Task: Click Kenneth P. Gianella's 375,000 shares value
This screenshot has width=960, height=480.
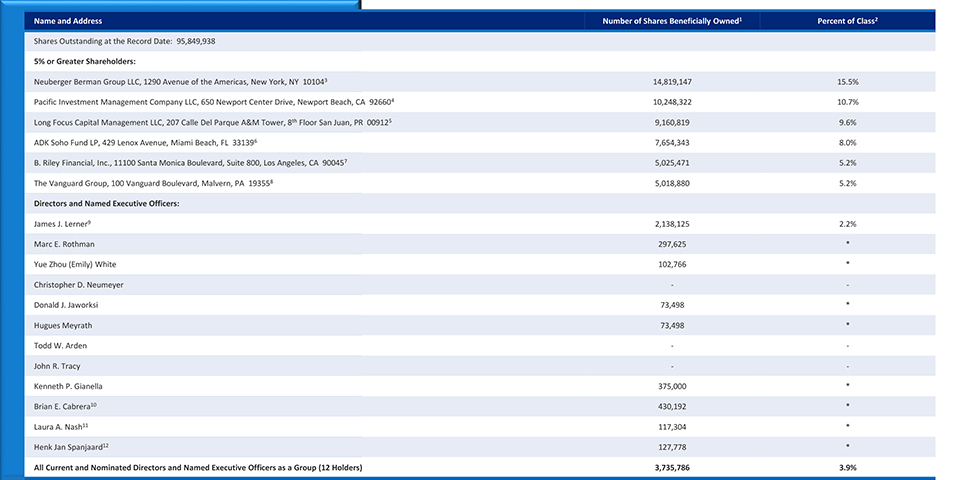Action: [x=672, y=386]
